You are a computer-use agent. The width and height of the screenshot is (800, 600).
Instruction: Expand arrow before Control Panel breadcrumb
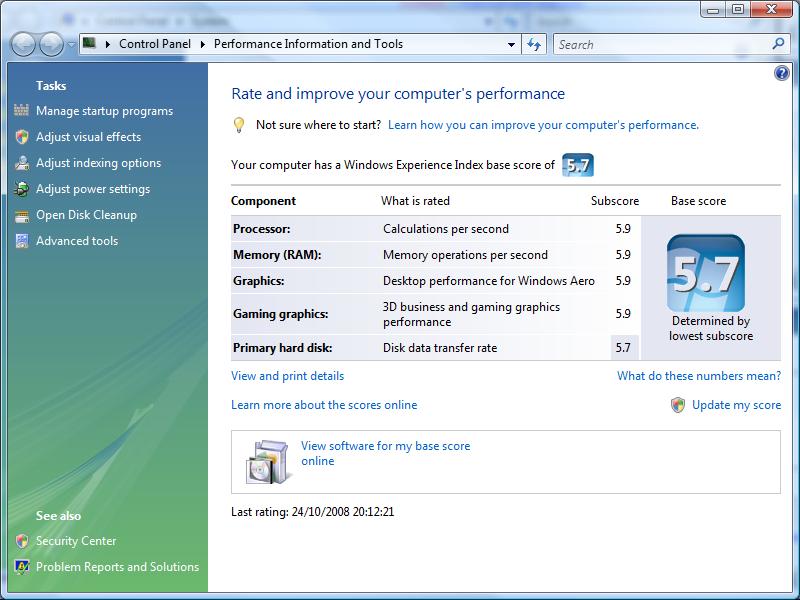click(x=108, y=44)
